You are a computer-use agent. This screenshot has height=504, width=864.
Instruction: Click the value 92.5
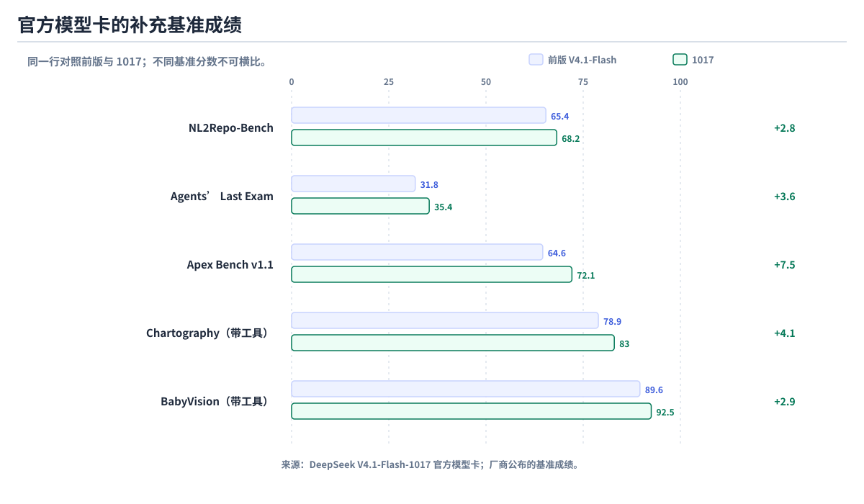point(665,413)
